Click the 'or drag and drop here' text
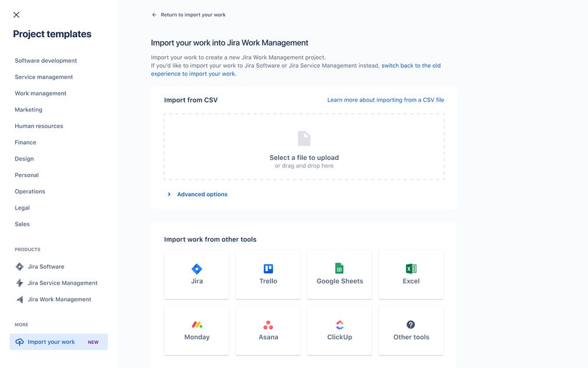The image size is (588, 368). (304, 166)
